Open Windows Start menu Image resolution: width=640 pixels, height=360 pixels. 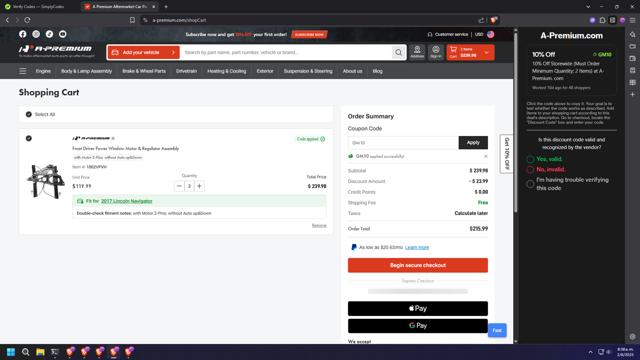tap(11, 352)
